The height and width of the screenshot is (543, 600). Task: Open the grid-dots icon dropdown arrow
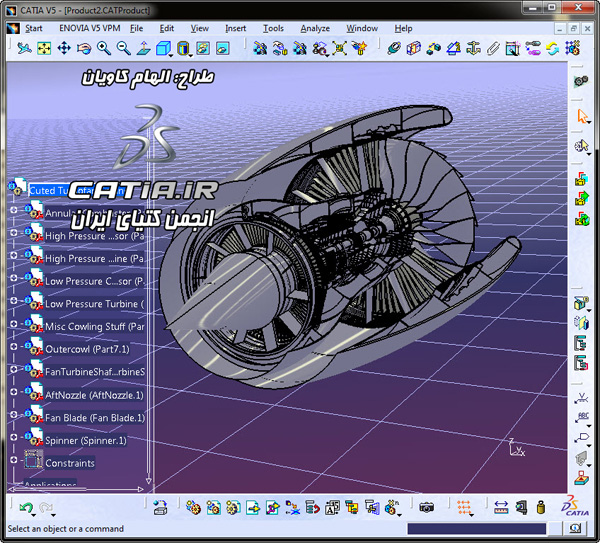pyautogui.click(x=471, y=515)
